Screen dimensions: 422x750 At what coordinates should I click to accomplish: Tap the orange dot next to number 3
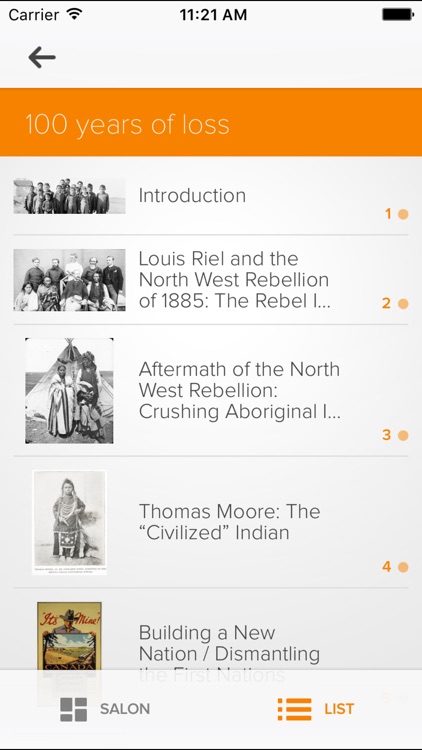tap(403, 435)
